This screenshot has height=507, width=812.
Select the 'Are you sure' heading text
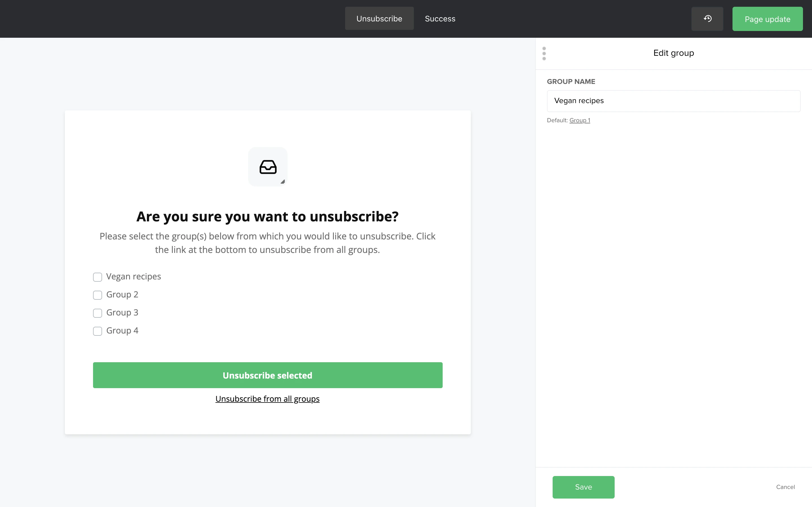[267, 217]
